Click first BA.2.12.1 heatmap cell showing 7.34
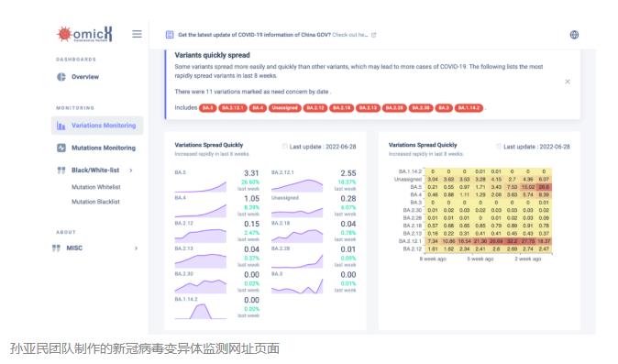The width and height of the screenshot is (618, 364). pos(433,241)
